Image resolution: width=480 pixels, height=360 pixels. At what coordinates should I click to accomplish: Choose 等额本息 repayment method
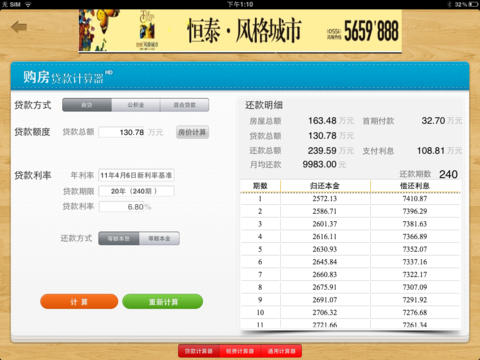(119, 238)
